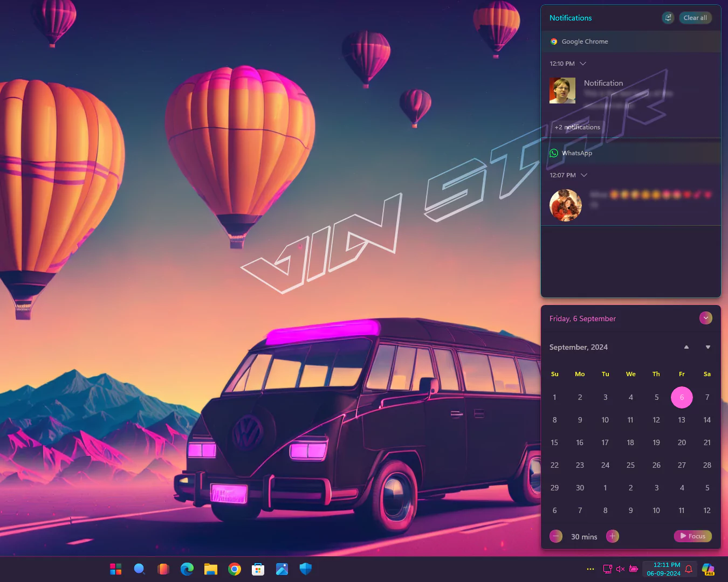The height and width of the screenshot is (582, 728).
Task: Check battery status tray icon
Action: (x=633, y=569)
